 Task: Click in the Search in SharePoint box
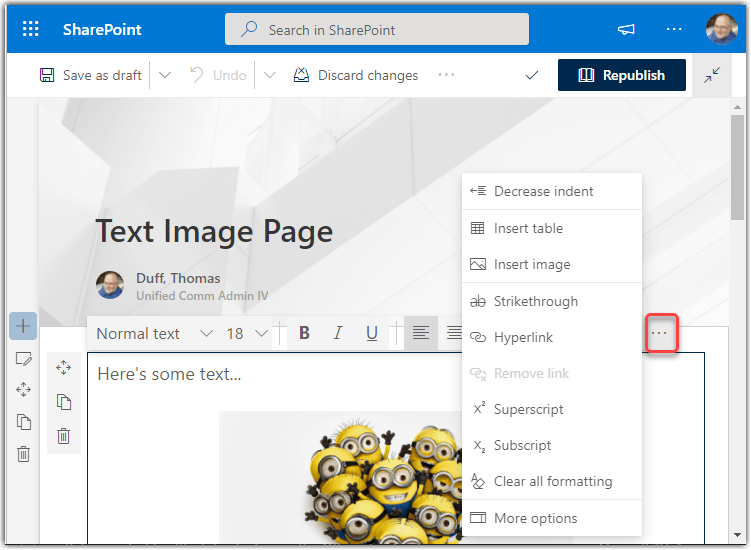tap(376, 30)
